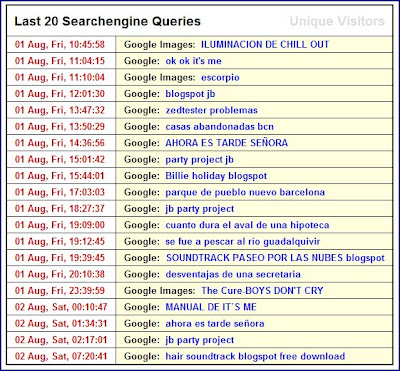Open the ILUMINACION DE CHILL OUT query link
Screen dimensions: 400x371
click(265, 44)
